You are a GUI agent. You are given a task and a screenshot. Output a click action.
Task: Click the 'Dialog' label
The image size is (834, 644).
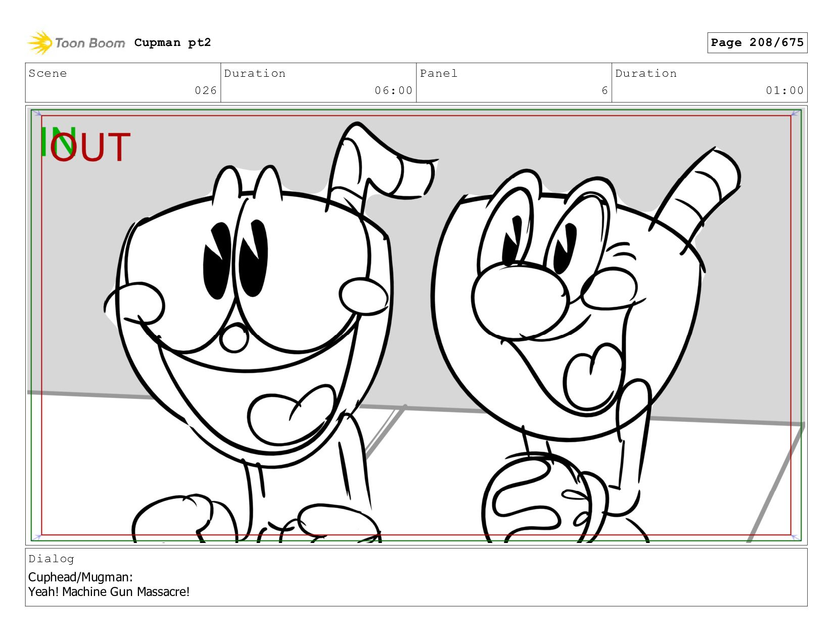coord(51,559)
